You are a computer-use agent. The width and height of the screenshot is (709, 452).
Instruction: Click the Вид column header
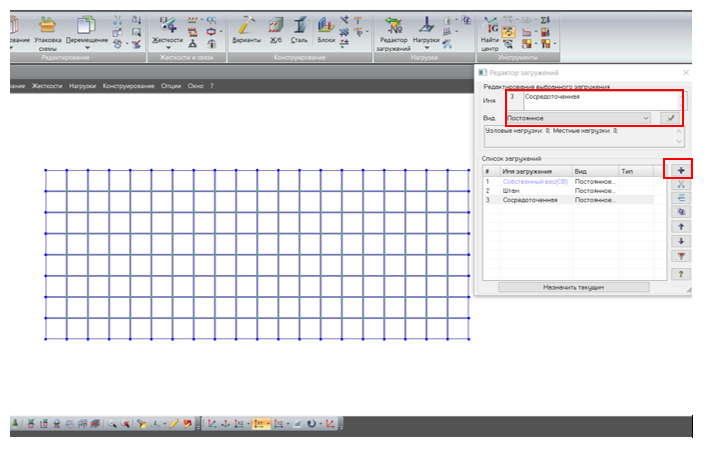[x=596, y=171]
